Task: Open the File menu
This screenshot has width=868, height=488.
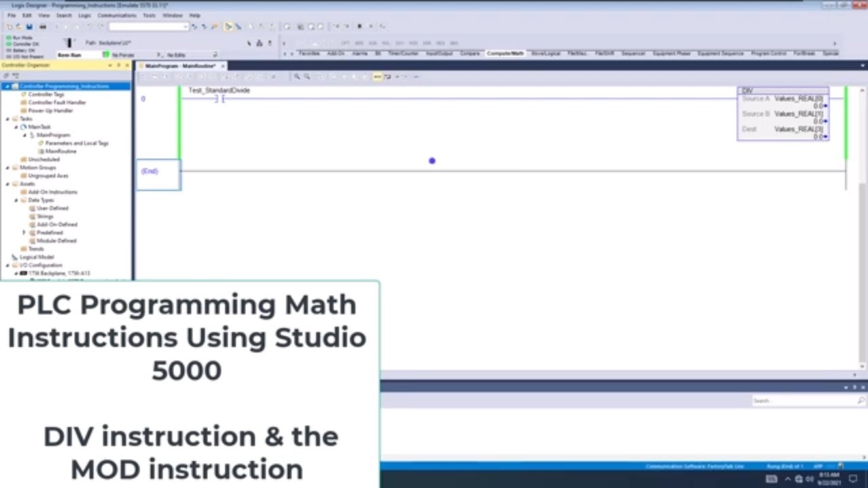Action: pos(12,15)
